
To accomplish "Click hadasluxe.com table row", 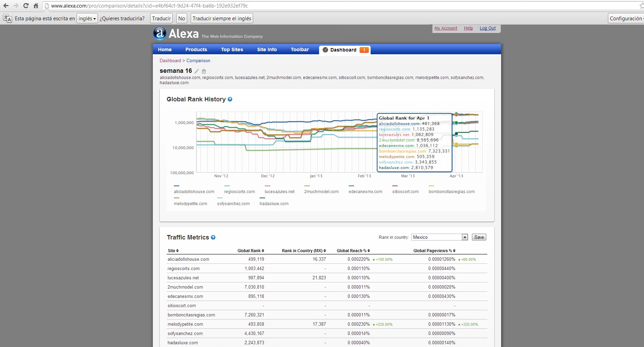I will pos(327,343).
